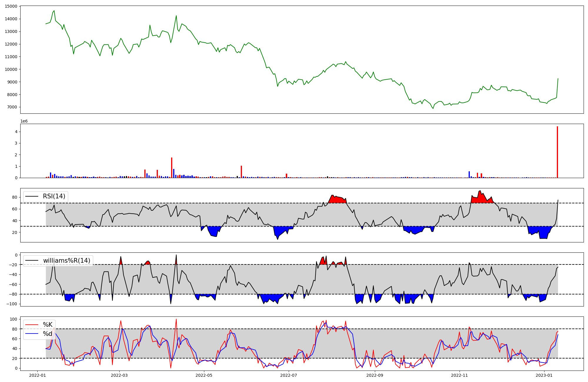Image resolution: width=588 pixels, height=382 pixels.
Task: Click the 100 stochastic axis label
Action: (x=14, y=319)
